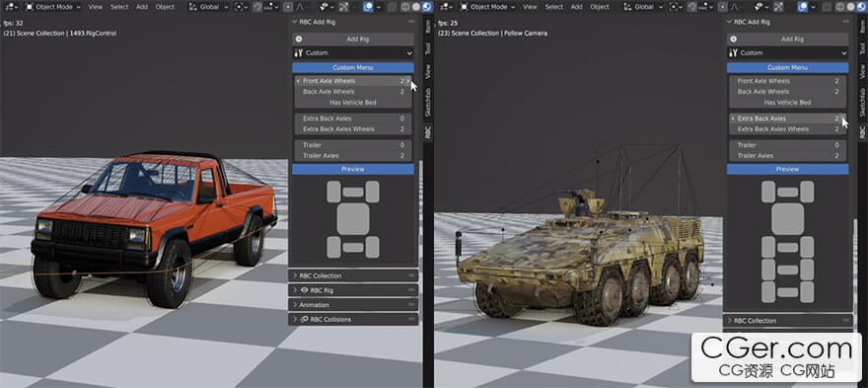Open Add menu in right viewport
Screen dimensions: 868x388
[x=576, y=7]
